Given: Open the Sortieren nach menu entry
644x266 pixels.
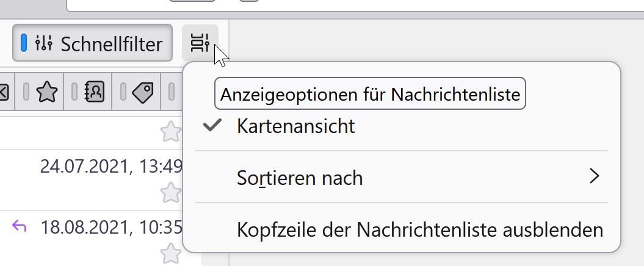Looking at the screenshot, I should pos(299,178).
